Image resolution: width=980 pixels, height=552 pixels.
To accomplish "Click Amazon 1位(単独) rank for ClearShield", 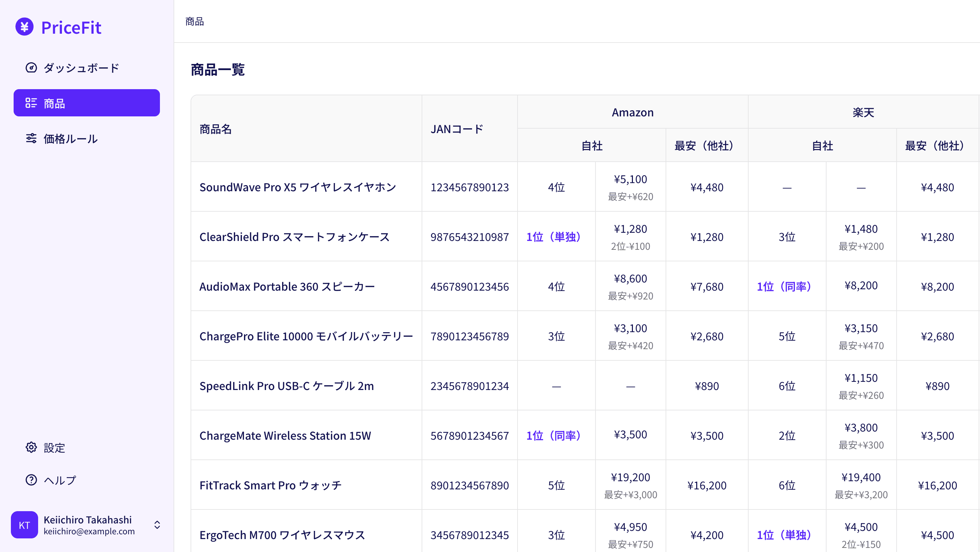I will coord(553,237).
